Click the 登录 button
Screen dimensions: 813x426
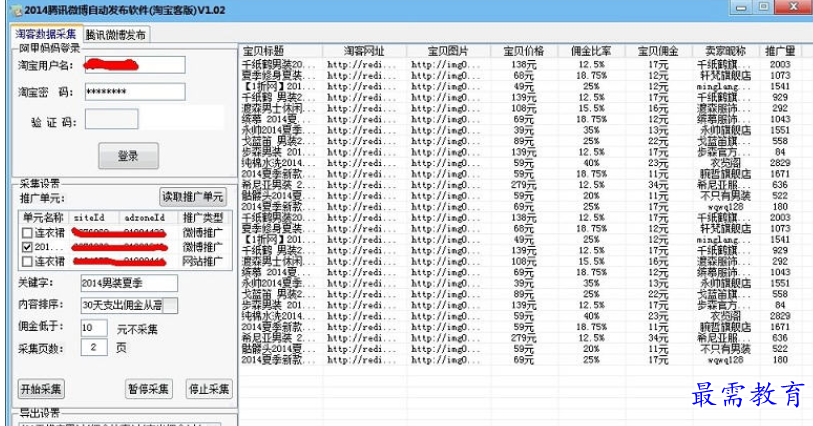[128, 155]
